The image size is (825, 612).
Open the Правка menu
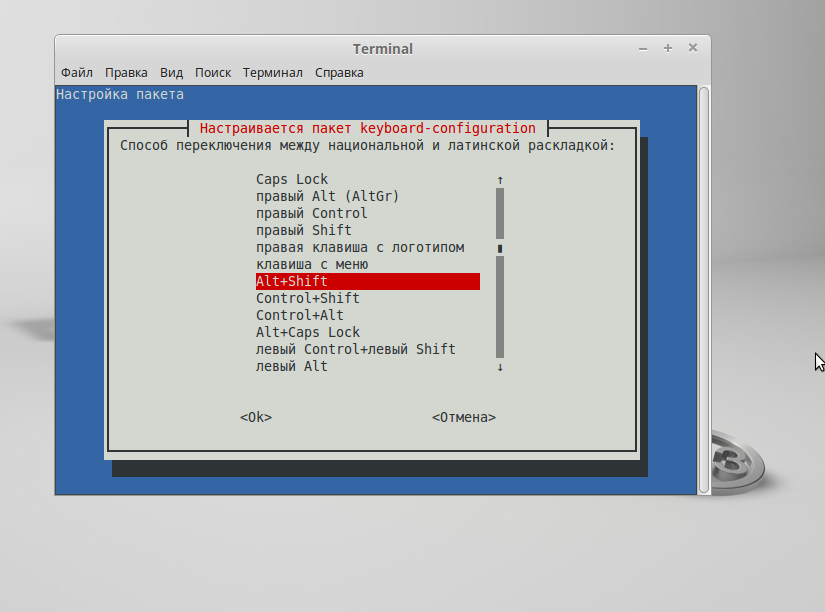pos(126,73)
